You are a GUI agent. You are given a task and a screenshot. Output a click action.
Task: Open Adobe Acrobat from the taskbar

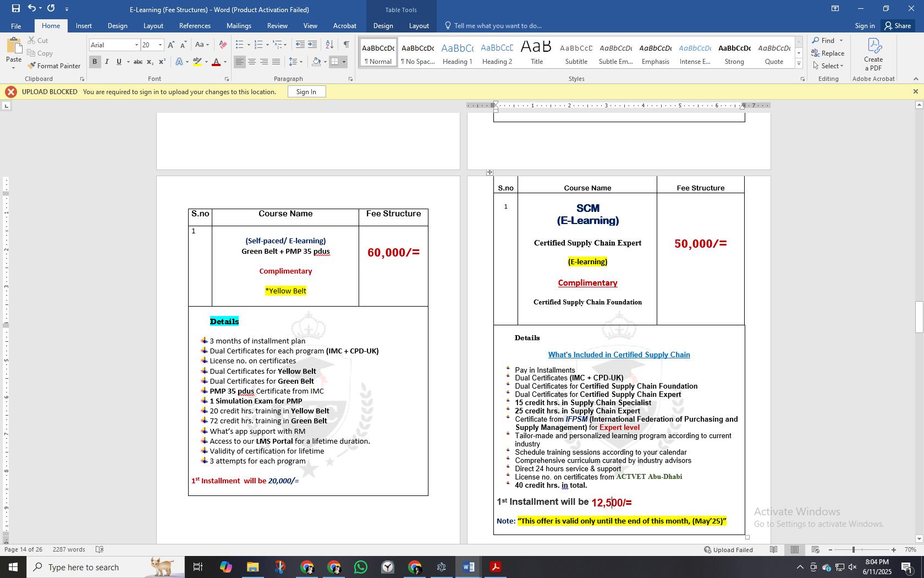(x=496, y=567)
